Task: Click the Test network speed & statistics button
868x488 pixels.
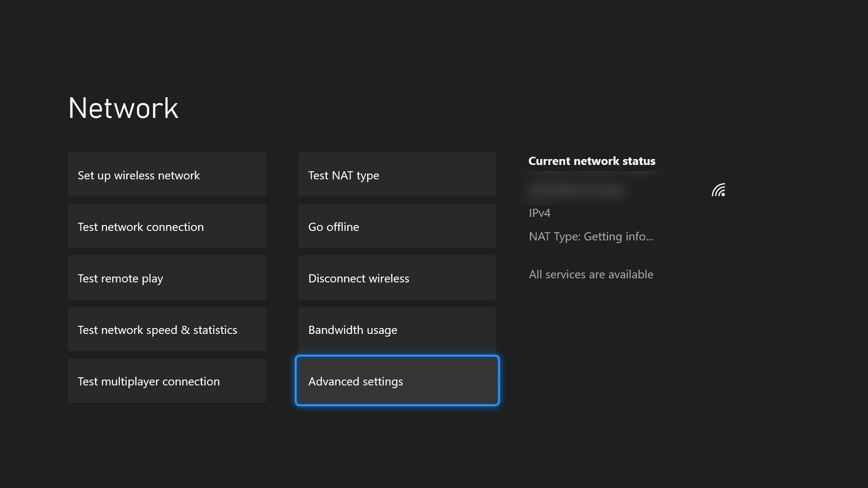Action: tap(166, 329)
